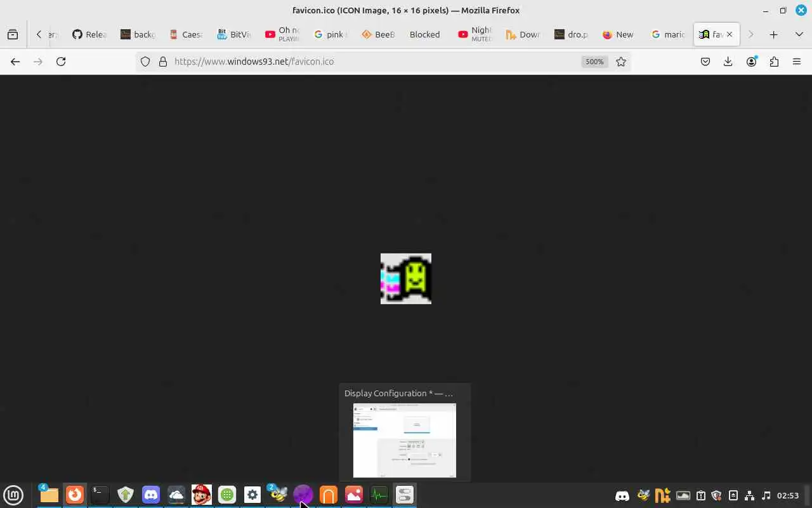812x508 pixels.
Task: Click the Firefox taskbar icon
Action: (75, 495)
